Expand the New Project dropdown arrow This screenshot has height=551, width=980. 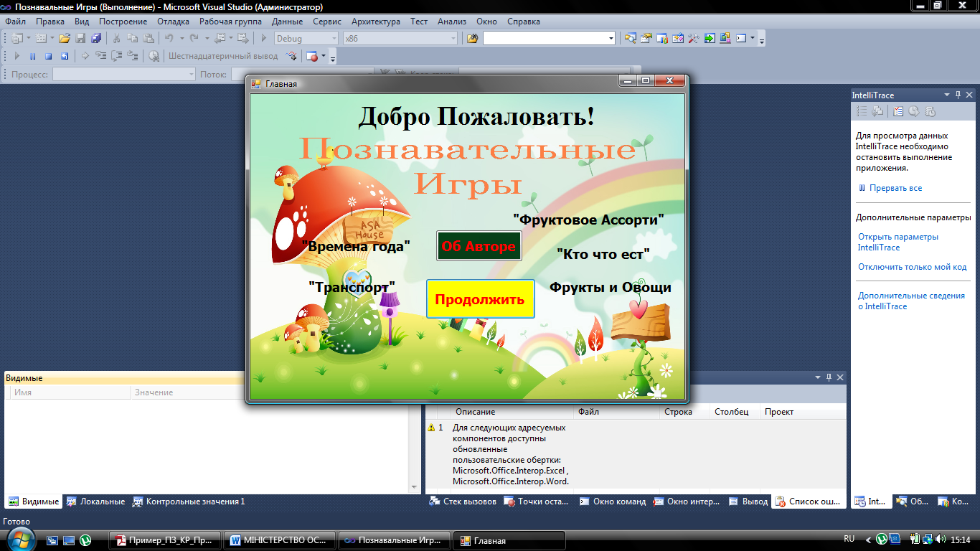click(29, 38)
